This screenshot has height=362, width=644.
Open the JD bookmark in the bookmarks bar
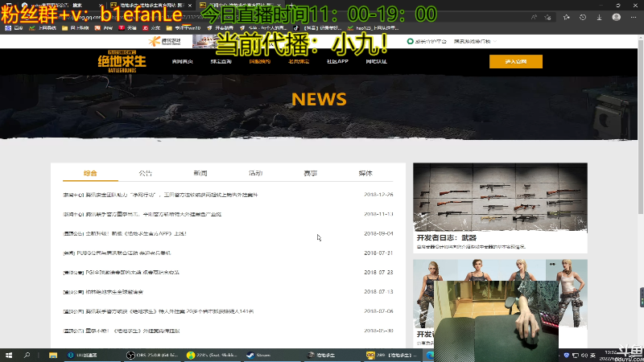[x=151, y=28]
